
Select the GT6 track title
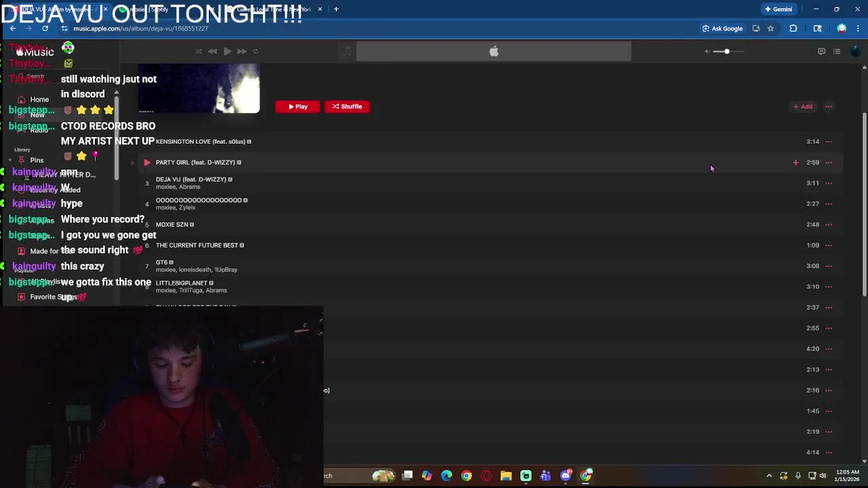pos(161,262)
